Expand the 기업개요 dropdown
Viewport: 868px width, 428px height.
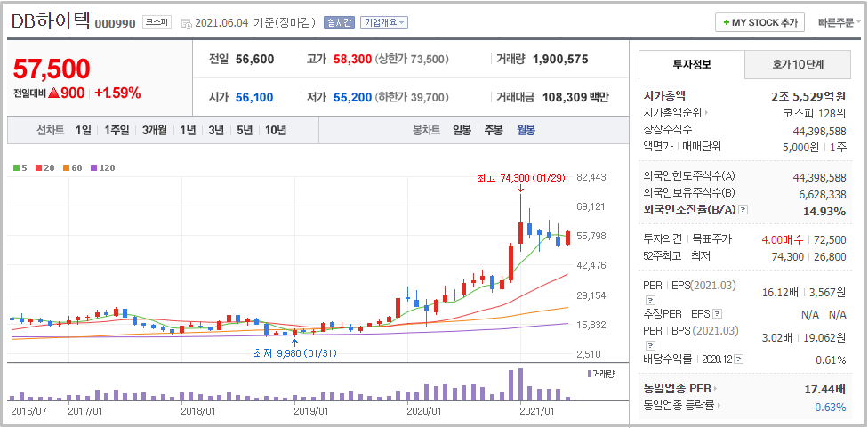click(x=383, y=23)
